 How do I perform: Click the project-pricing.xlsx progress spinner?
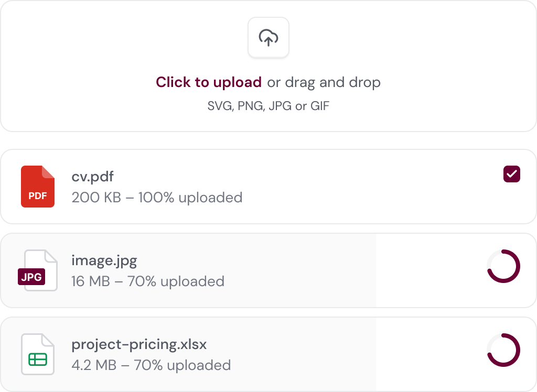pos(503,350)
